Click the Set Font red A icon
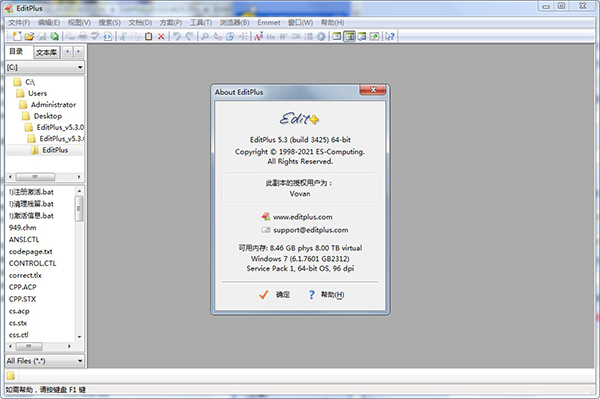Screen dimensions: 600x399 click(x=258, y=36)
